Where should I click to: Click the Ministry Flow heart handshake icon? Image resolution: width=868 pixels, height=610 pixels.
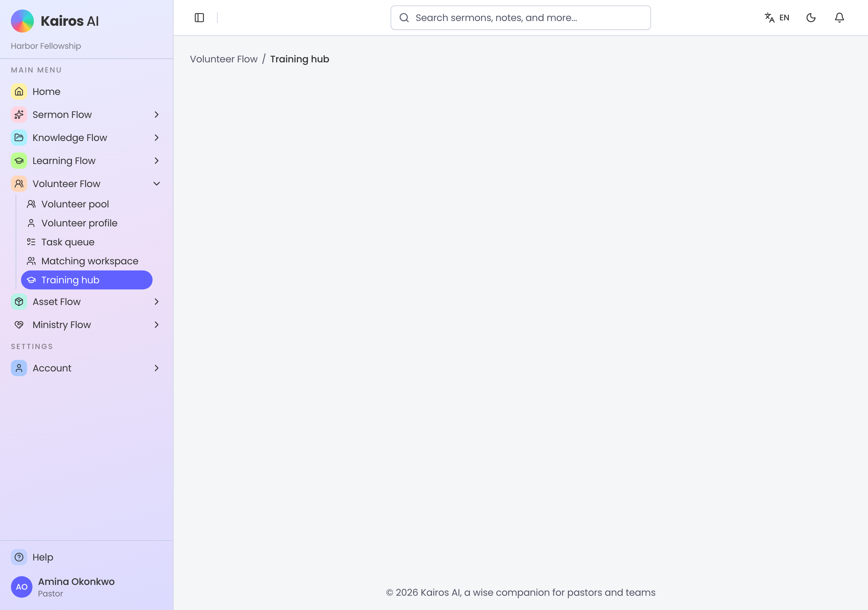(19, 325)
